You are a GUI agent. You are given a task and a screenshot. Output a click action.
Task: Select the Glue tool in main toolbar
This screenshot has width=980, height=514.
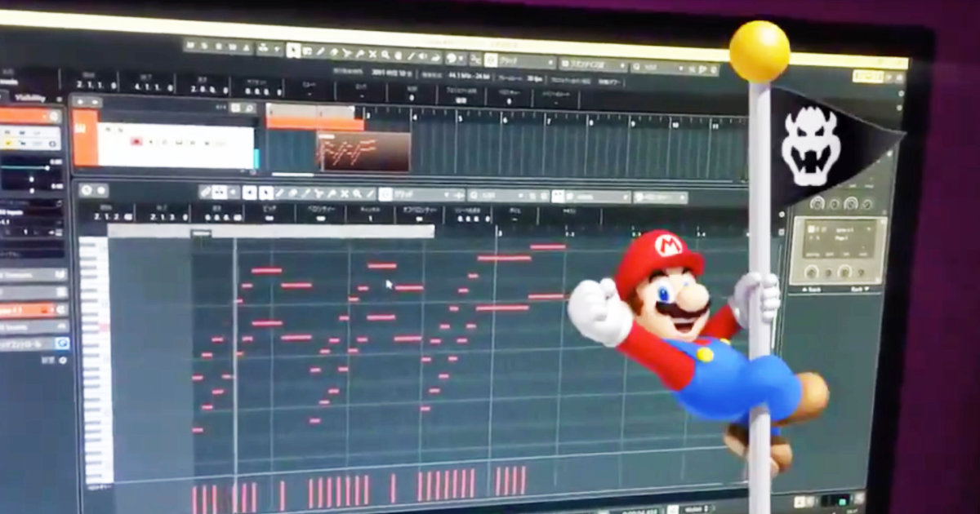tap(359, 54)
